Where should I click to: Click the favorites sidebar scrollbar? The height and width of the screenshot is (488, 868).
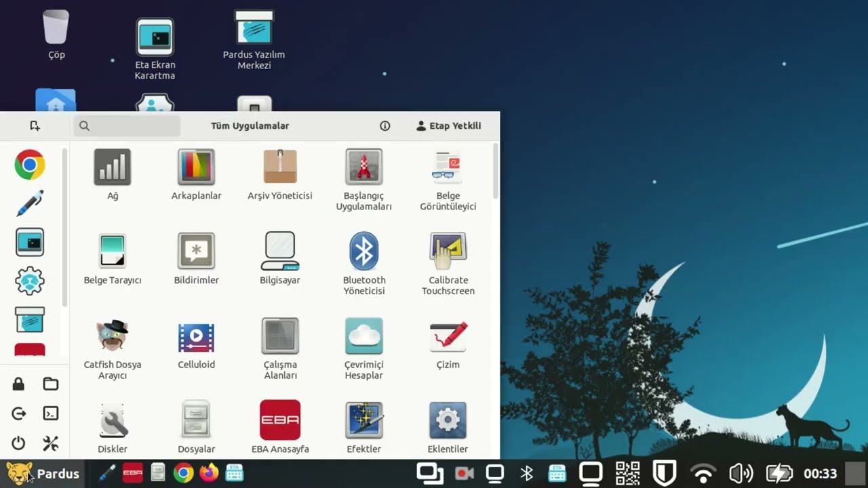tap(65, 227)
